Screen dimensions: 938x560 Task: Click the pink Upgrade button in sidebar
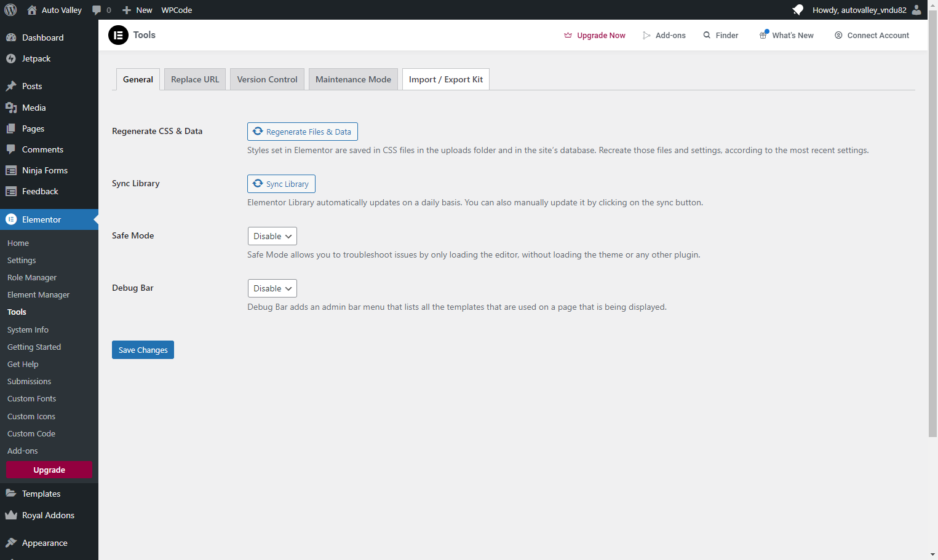(49, 470)
